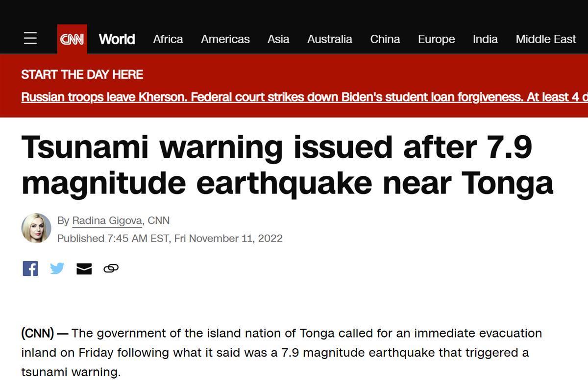Click the START THE DAY HERE banner
The height and width of the screenshot is (387, 588).
tap(82, 74)
